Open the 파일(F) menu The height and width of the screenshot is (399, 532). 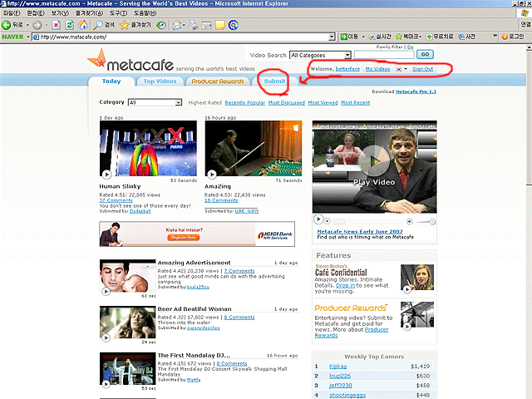12,13
